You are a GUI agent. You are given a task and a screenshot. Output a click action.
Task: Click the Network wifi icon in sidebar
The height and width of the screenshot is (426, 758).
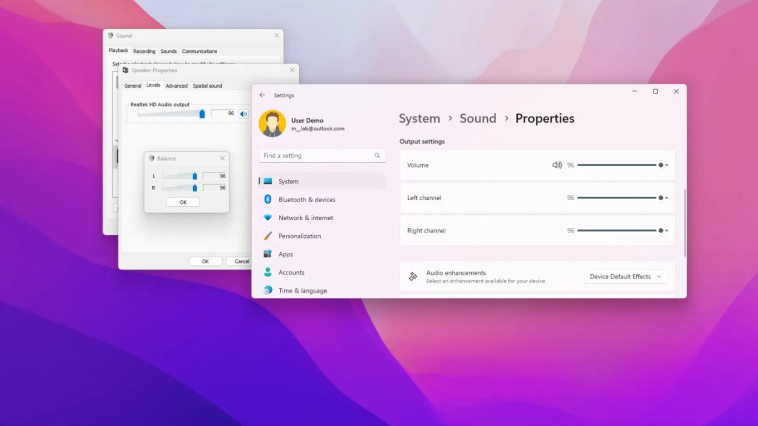pos(268,218)
